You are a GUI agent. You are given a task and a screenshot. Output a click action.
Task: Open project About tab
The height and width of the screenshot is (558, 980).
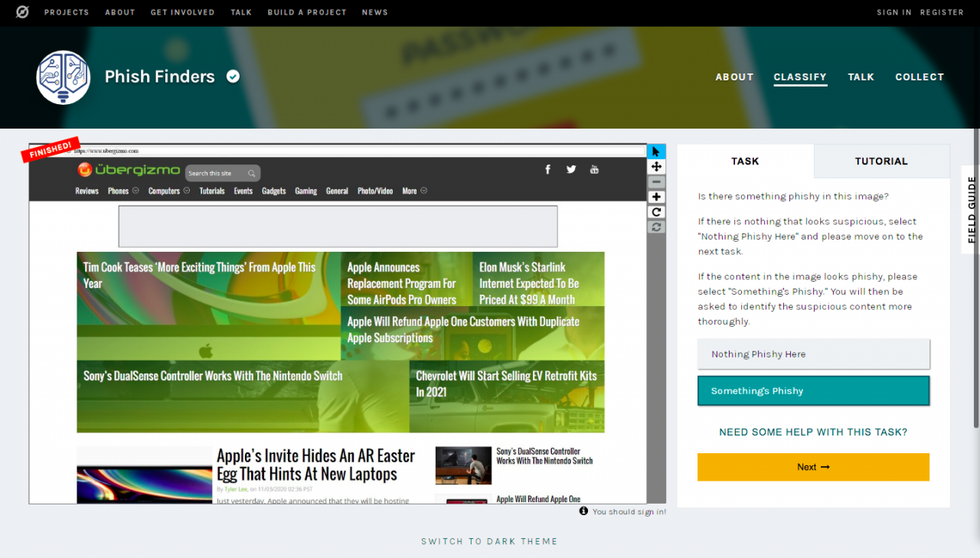(735, 77)
